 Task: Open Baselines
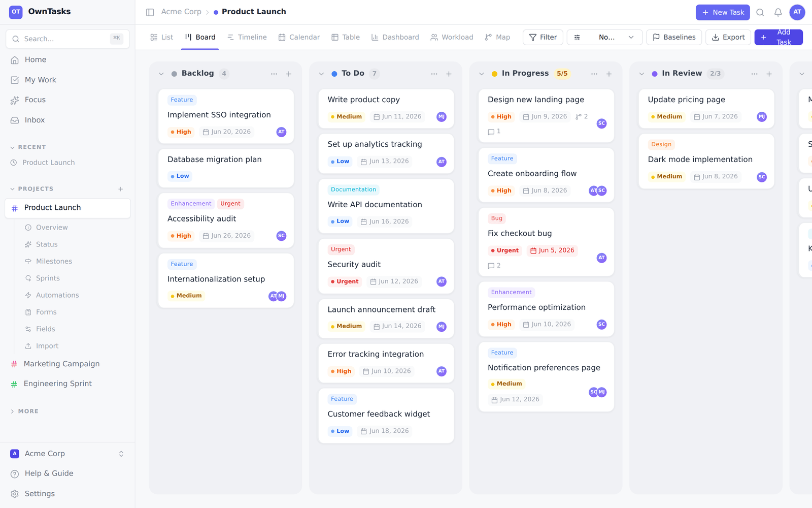click(x=674, y=37)
